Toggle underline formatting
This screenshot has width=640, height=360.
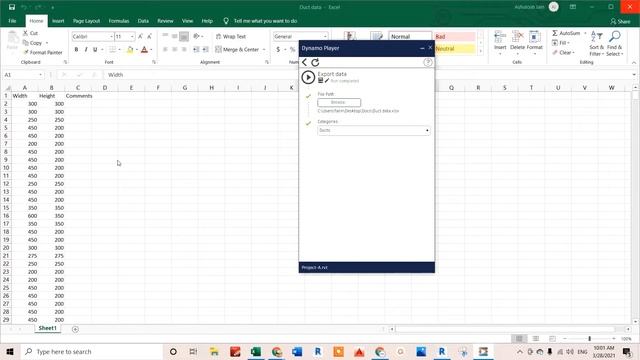95,49
